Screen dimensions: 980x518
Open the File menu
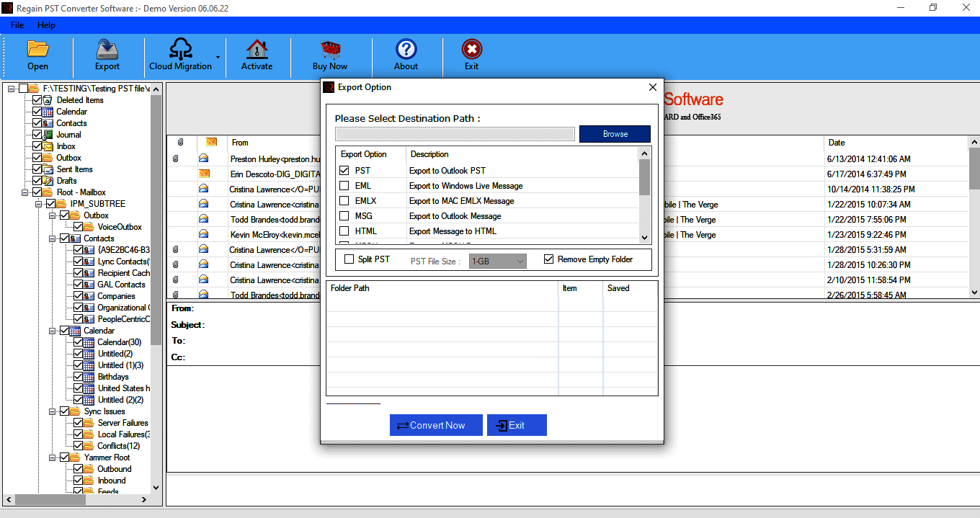point(17,25)
